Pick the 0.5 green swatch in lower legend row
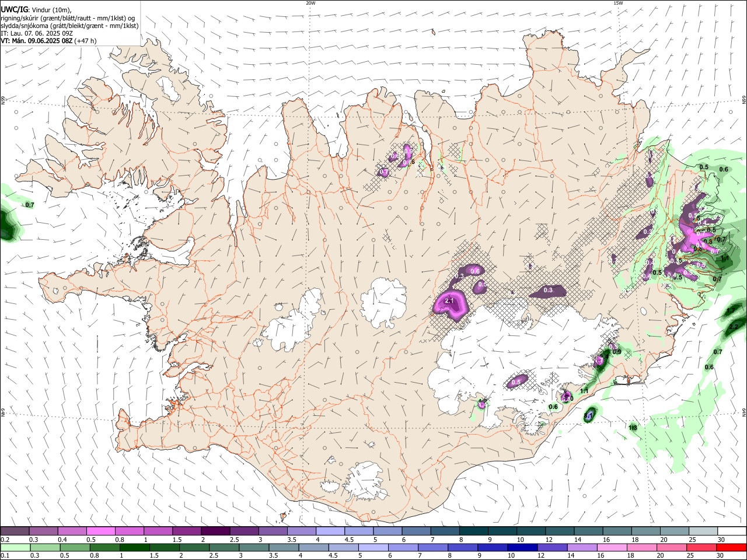The height and width of the screenshot is (560, 747). tap(74, 547)
